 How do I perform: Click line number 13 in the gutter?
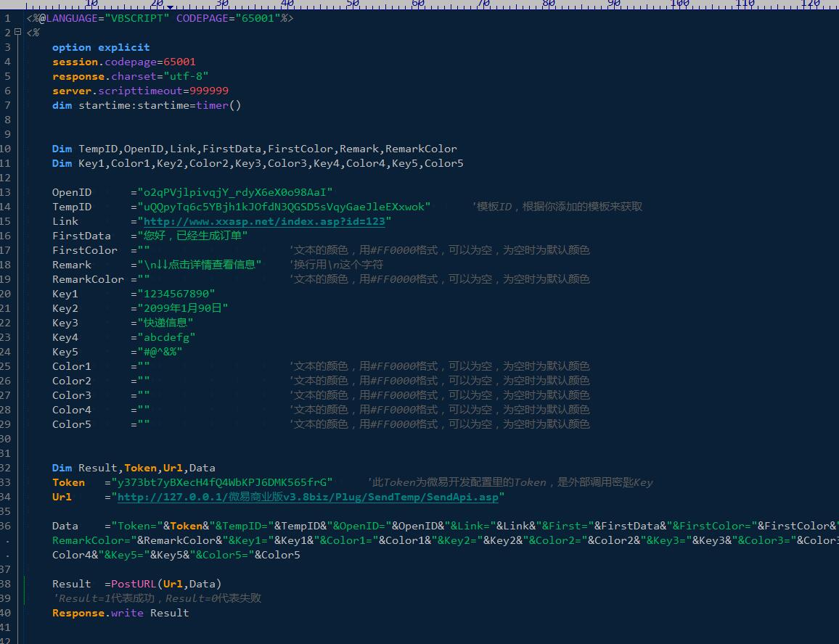point(5,192)
